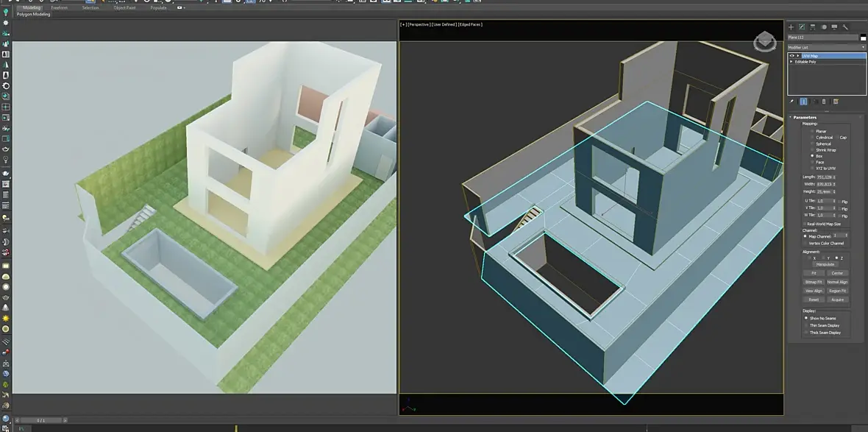Click the ViewCube in perspective viewport

coord(764,41)
